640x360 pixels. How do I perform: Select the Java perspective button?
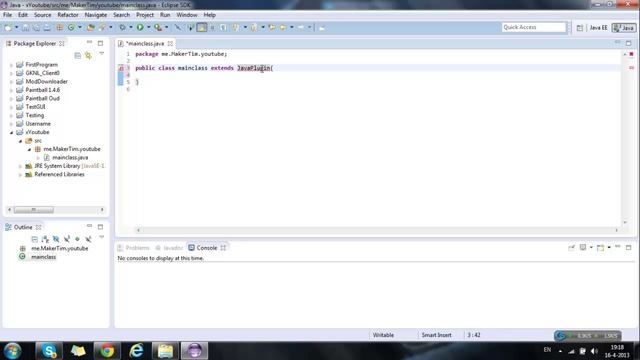624,28
